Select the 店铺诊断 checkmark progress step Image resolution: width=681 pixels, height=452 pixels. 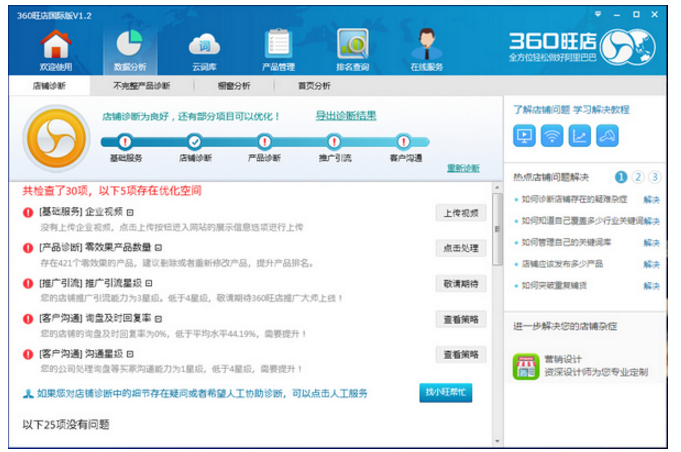[x=195, y=142]
